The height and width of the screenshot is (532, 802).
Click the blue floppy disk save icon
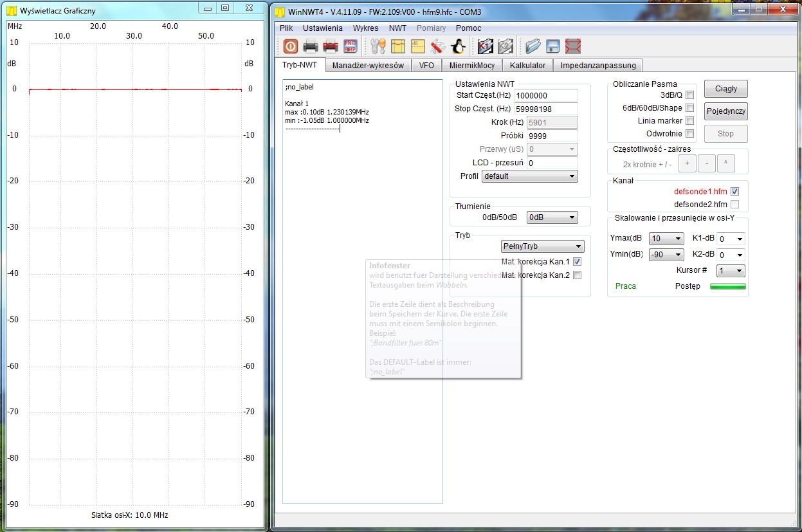(552, 46)
